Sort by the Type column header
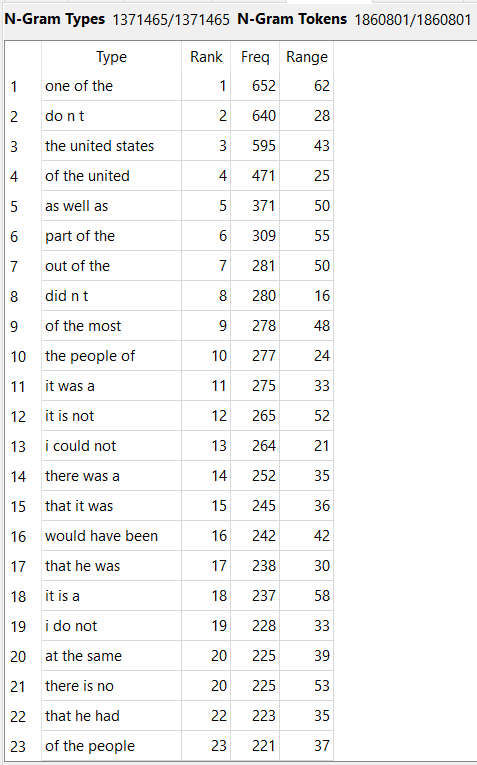The width and height of the screenshot is (477, 765). click(111, 57)
